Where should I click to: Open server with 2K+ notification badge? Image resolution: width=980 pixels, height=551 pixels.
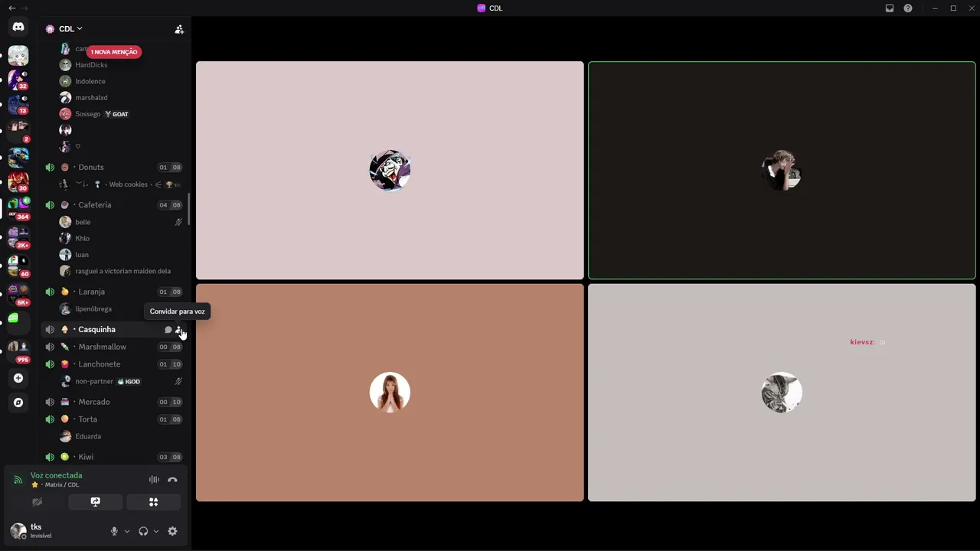(x=18, y=237)
